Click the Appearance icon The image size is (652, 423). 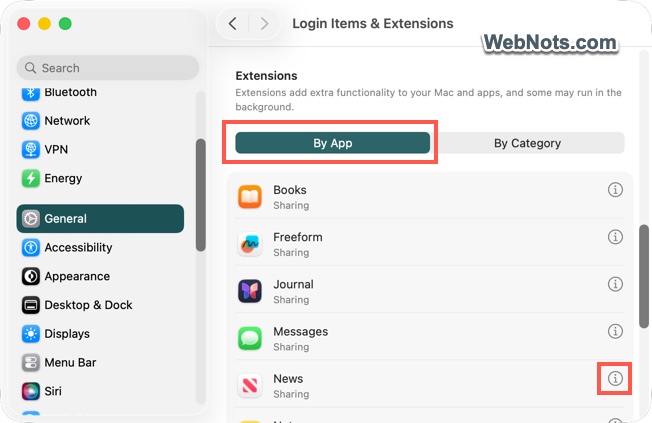point(30,276)
